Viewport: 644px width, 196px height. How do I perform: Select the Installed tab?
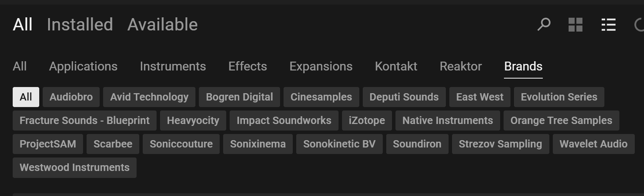click(80, 25)
